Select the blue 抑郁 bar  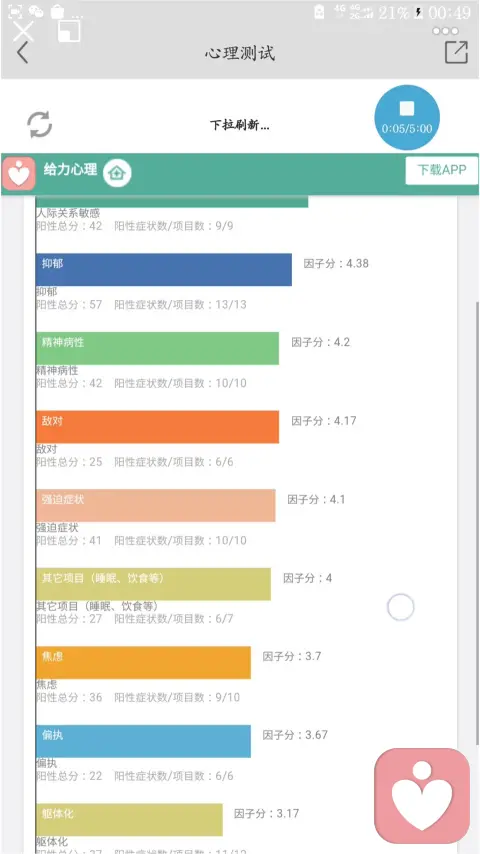[x=163, y=270]
